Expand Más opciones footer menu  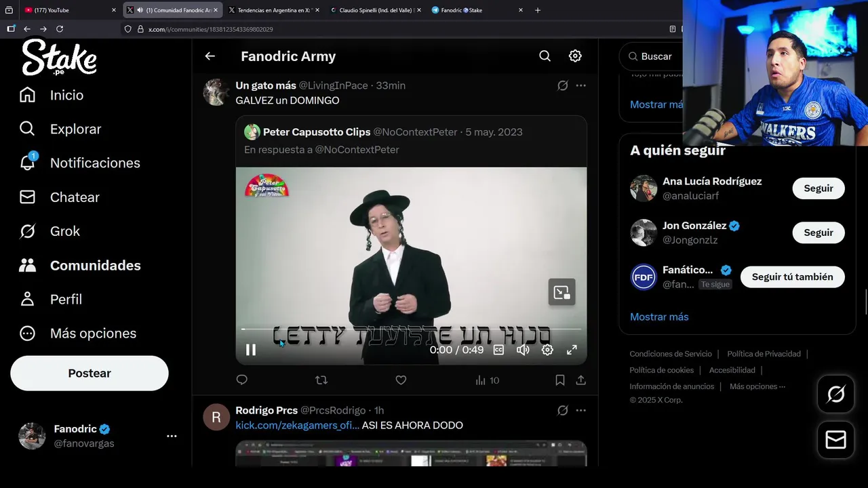757,386
